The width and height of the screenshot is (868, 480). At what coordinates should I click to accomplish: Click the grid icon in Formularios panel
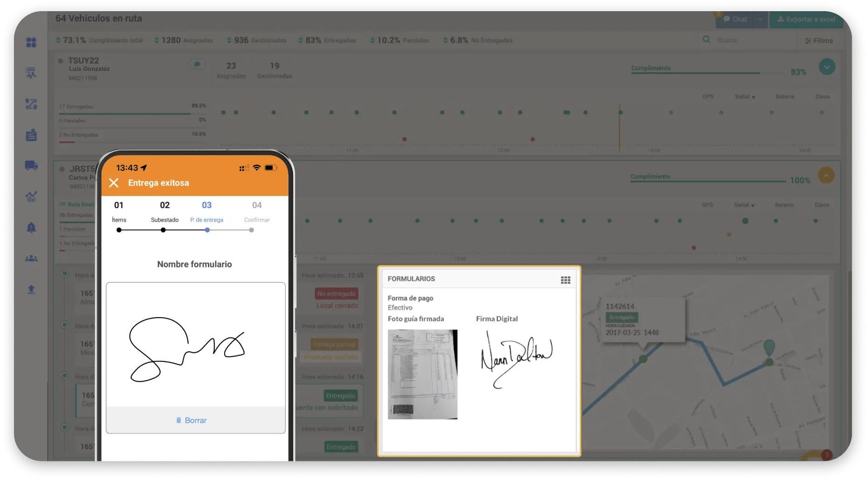tap(565, 280)
